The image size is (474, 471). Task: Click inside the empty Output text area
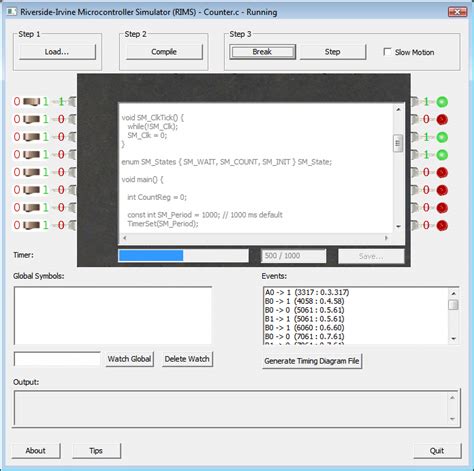pos(231,408)
